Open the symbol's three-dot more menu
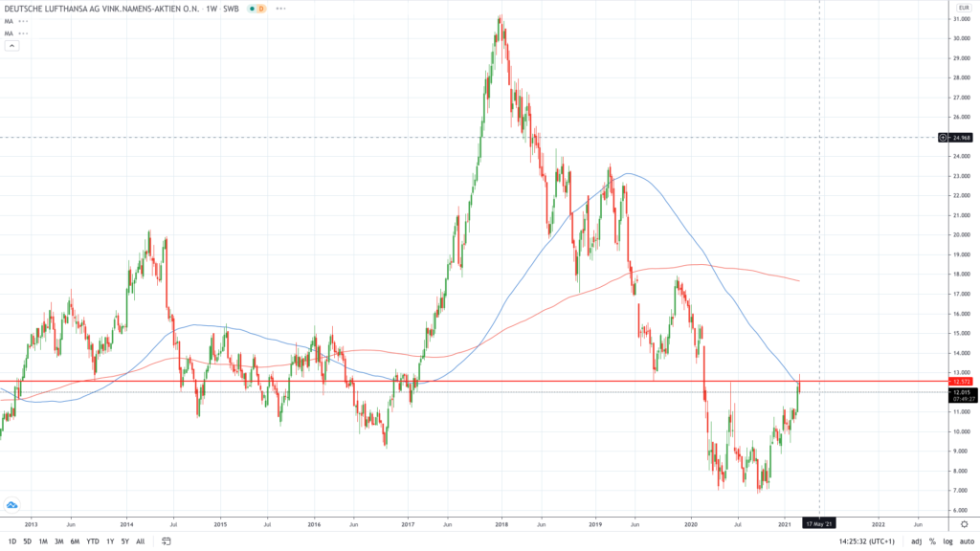This screenshot has width=980, height=551. pyautogui.click(x=279, y=9)
